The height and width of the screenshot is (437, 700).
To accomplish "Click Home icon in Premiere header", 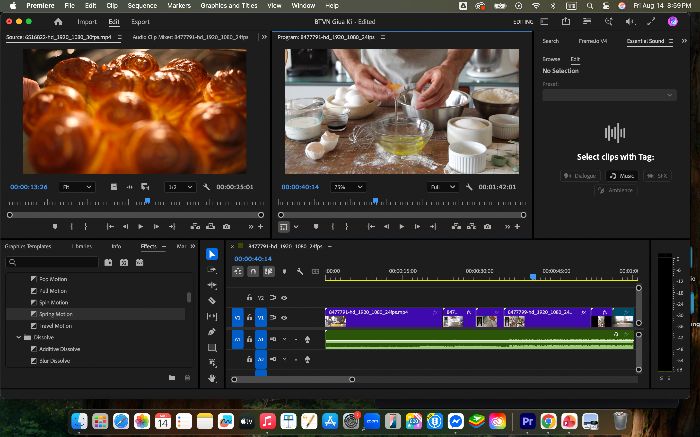I will click(x=58, y=21).
